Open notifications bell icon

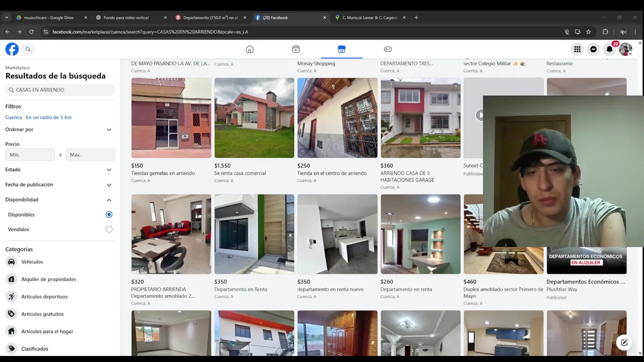(609, 49)
